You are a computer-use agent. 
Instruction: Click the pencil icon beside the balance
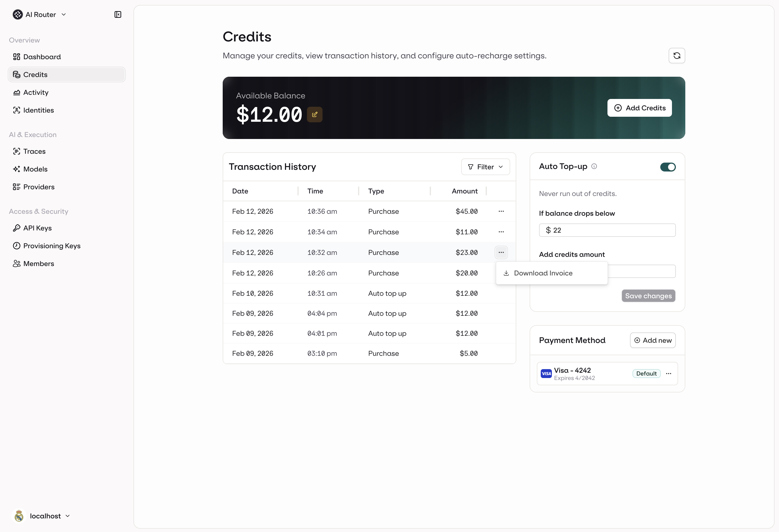click(x=314, y=114)
